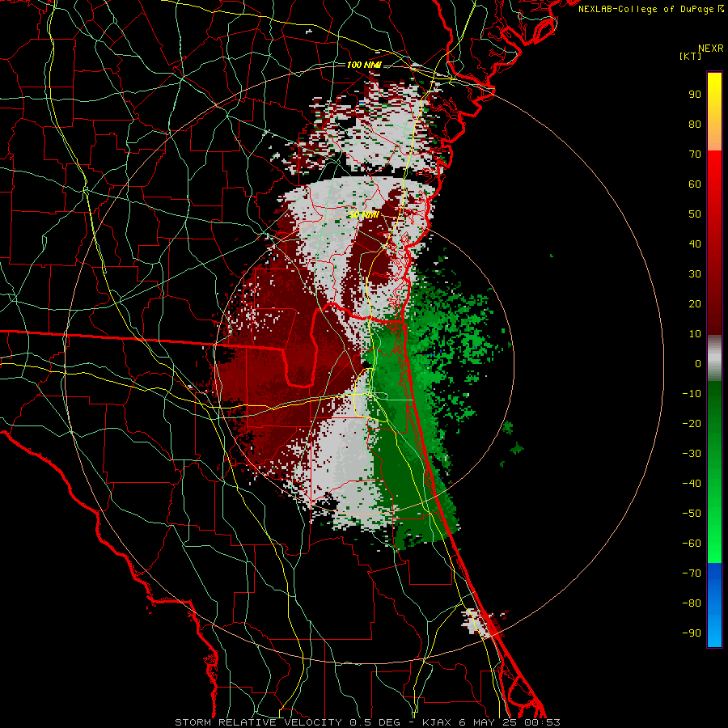Click the NEXLAB-College of DuPage title text
This screenshot has height=728, width=728.
[650, 9]
